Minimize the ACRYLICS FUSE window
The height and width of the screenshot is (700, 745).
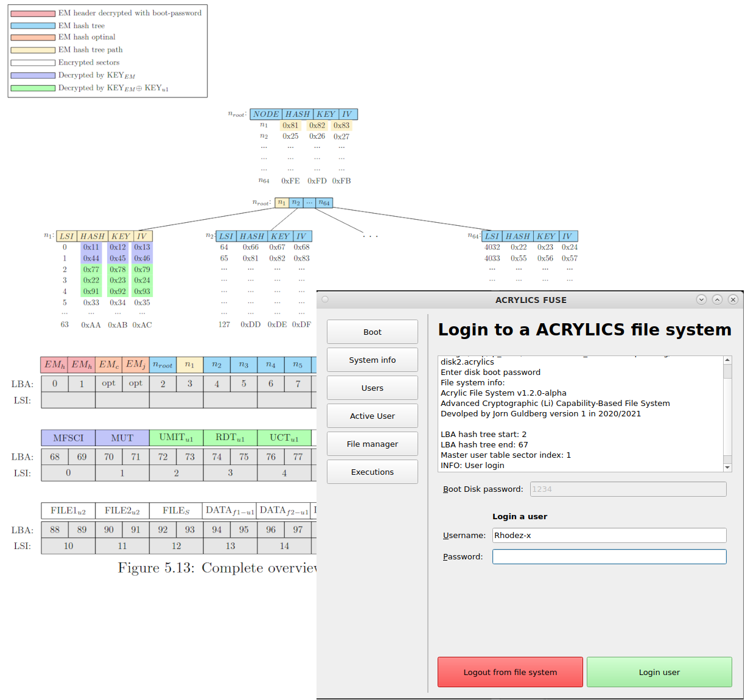pyautogui.click(x=701, y=299)
